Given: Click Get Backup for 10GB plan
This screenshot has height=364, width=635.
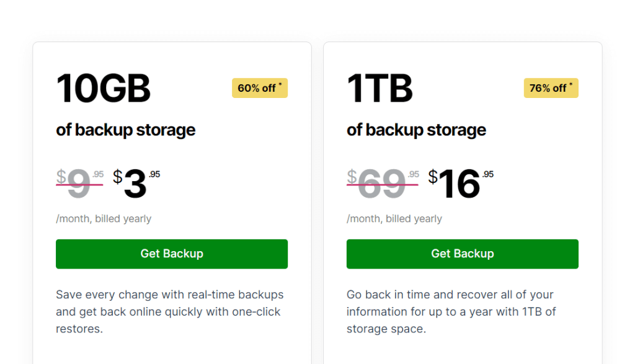Looking at the screenshot, I should pos(172,254).
